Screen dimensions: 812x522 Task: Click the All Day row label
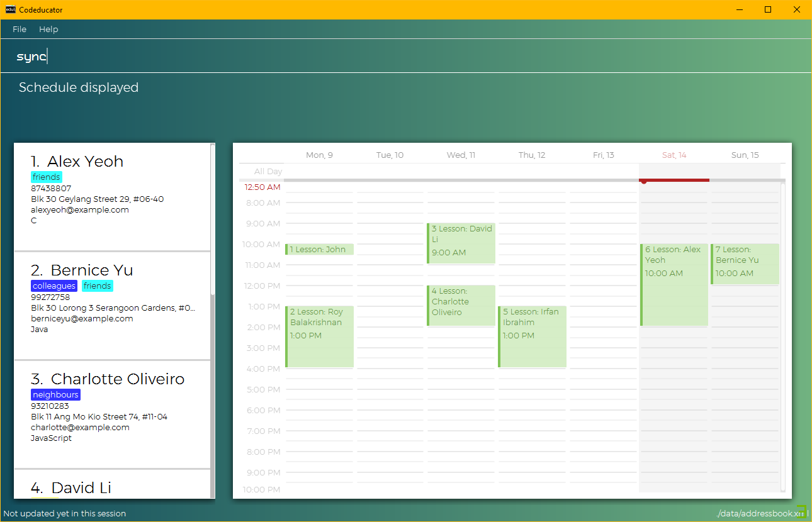(x=268, y=171)
